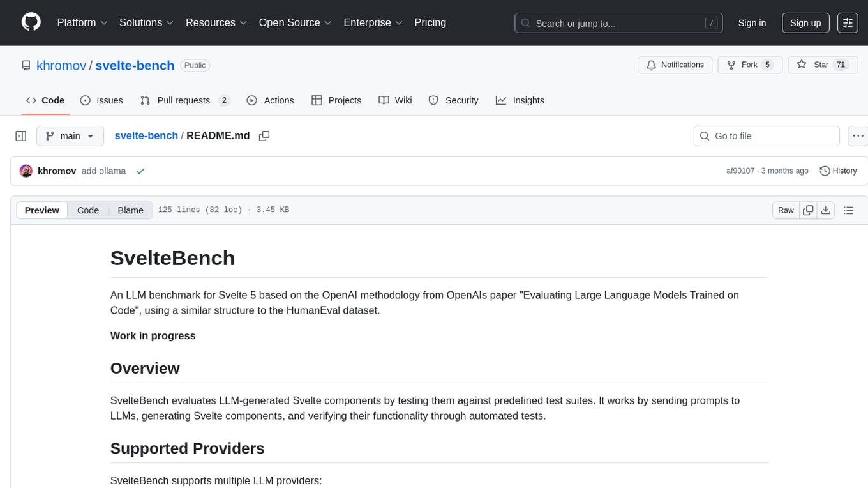Expand the file tree side panel

coord(21,136)
